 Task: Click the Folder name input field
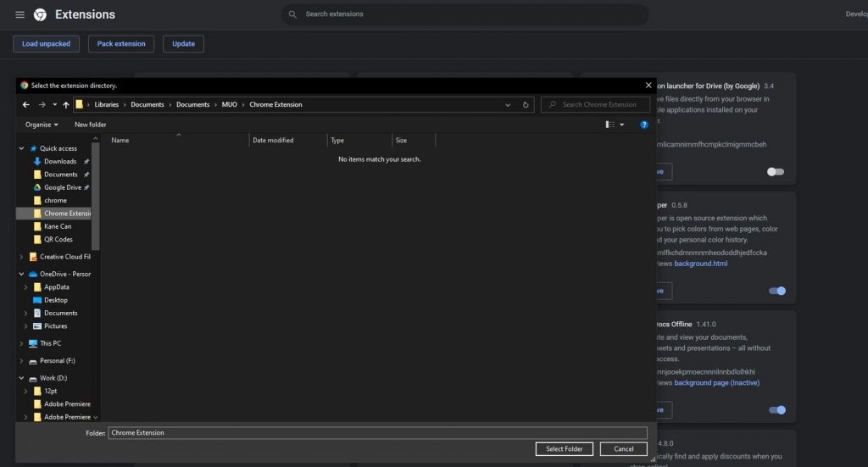(377, 433)
